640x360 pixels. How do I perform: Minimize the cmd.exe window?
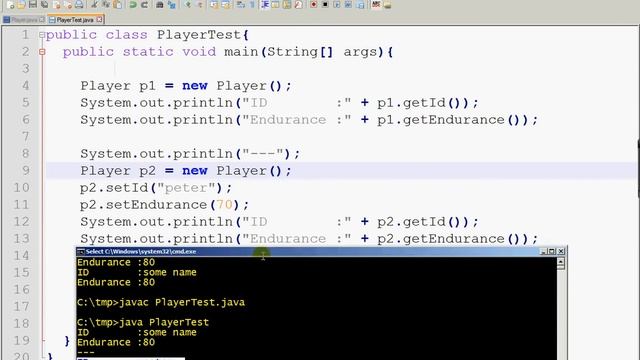tap(543, 251)
